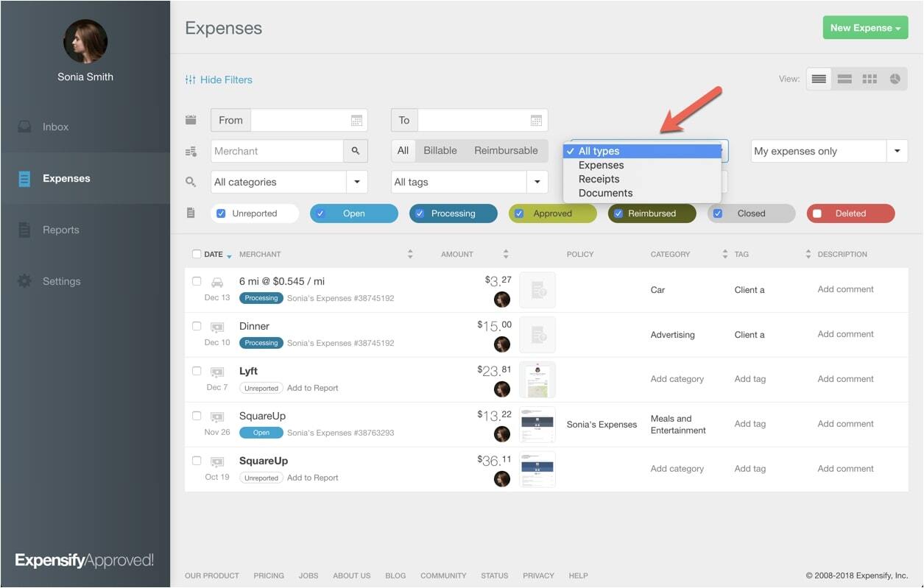Open the pie chart view
This screenshot has width=924, height=588.
894,79
